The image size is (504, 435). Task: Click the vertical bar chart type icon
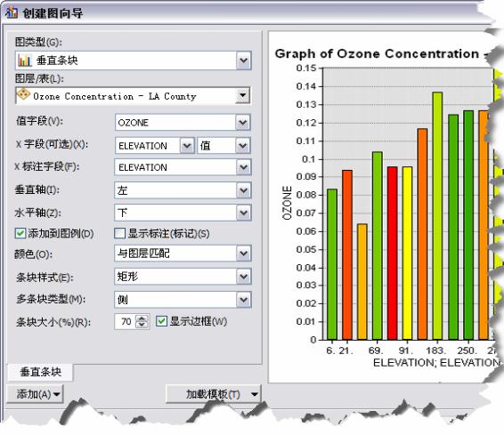tap(24, 60)
